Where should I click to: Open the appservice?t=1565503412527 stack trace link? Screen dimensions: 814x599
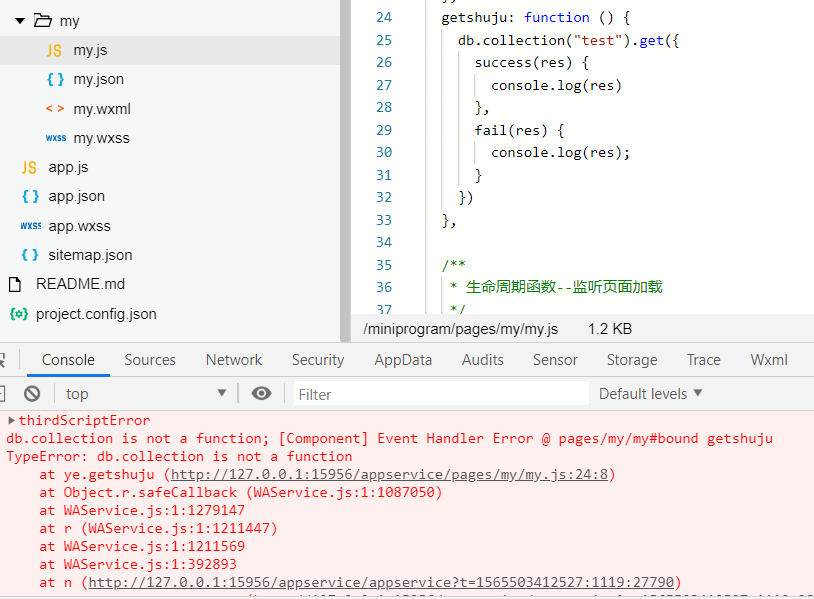point(381,582)
